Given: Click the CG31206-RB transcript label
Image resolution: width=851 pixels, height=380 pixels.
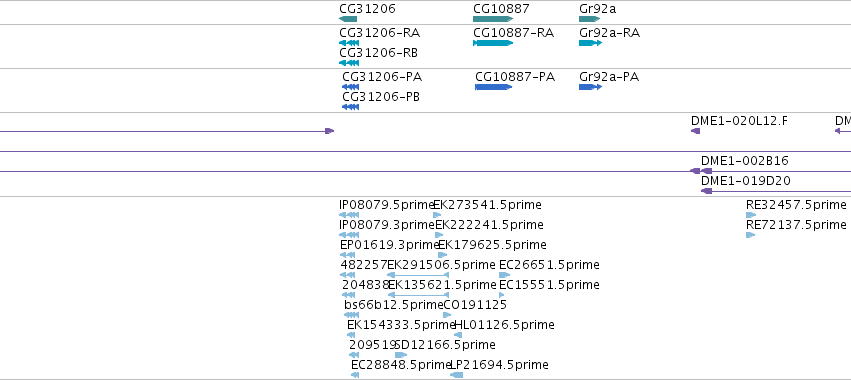Looking at the screenshot, I should click(x=378, y=53).
